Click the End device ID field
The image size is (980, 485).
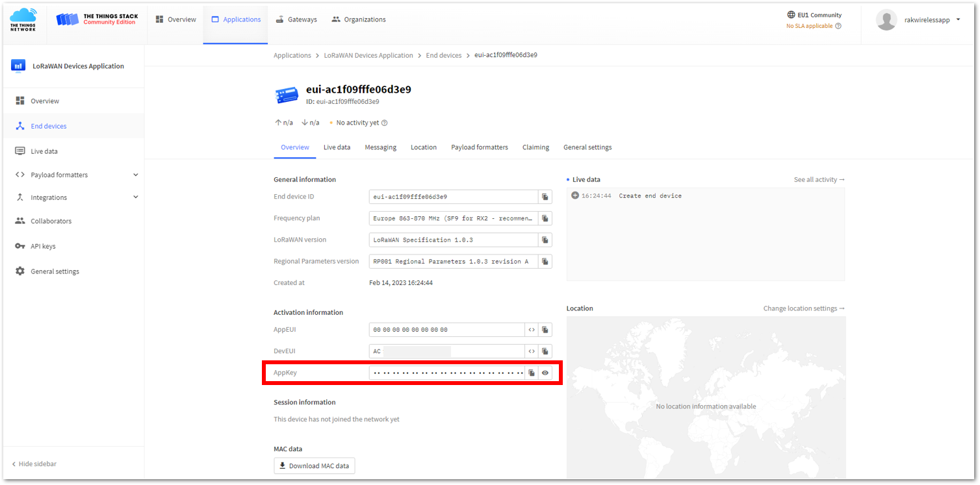(x=454, y=197)
